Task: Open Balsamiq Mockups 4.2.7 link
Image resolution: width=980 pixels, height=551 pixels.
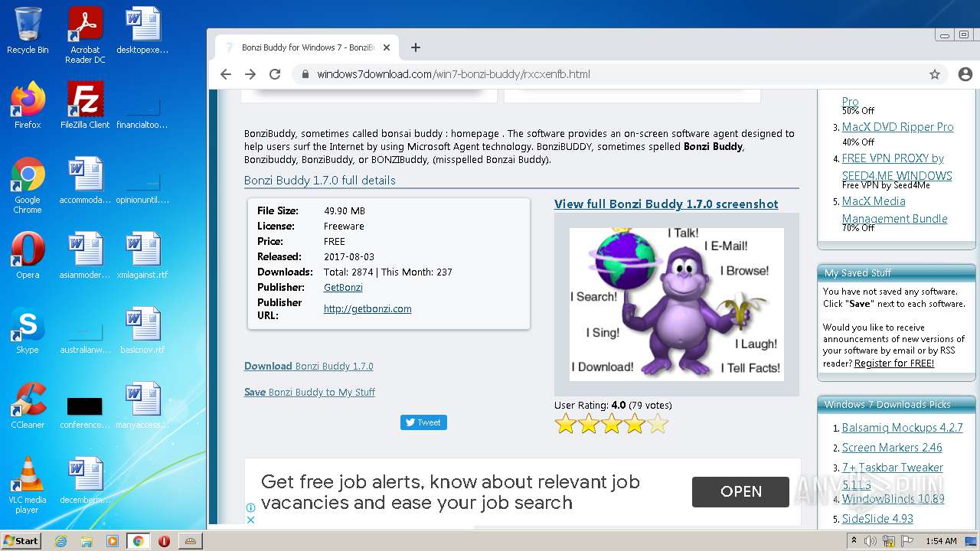Action: tap(903, 428)
